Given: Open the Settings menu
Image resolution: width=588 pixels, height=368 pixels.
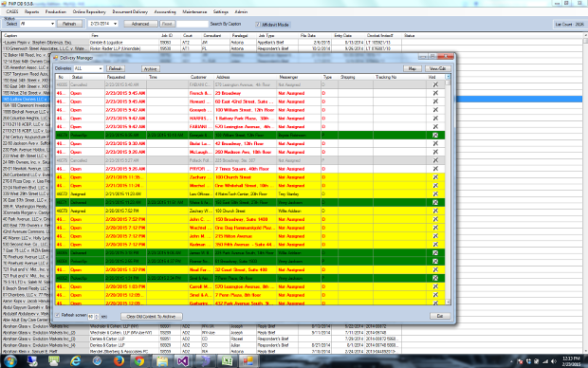Looking at the screenshot, I should point(220,11).
